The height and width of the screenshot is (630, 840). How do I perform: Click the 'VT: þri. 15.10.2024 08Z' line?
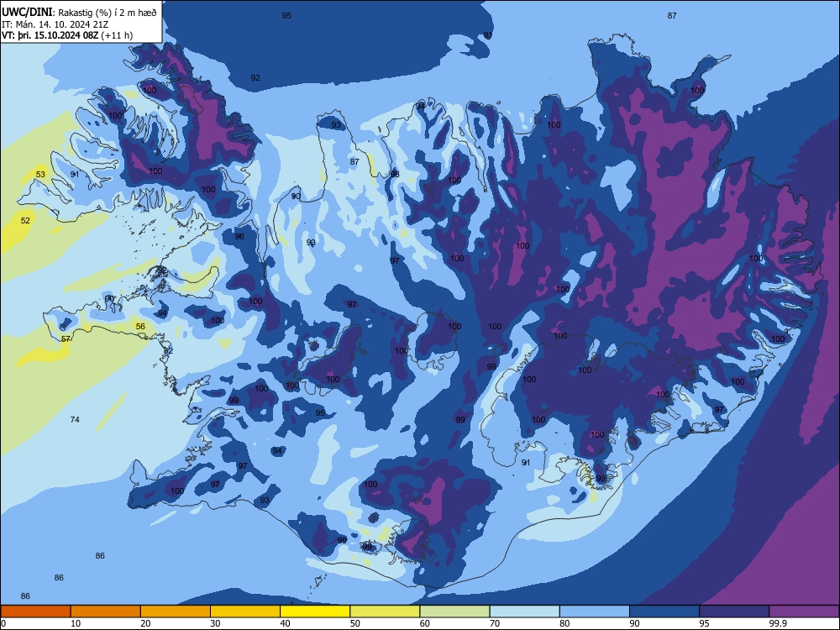pos(67,35)
